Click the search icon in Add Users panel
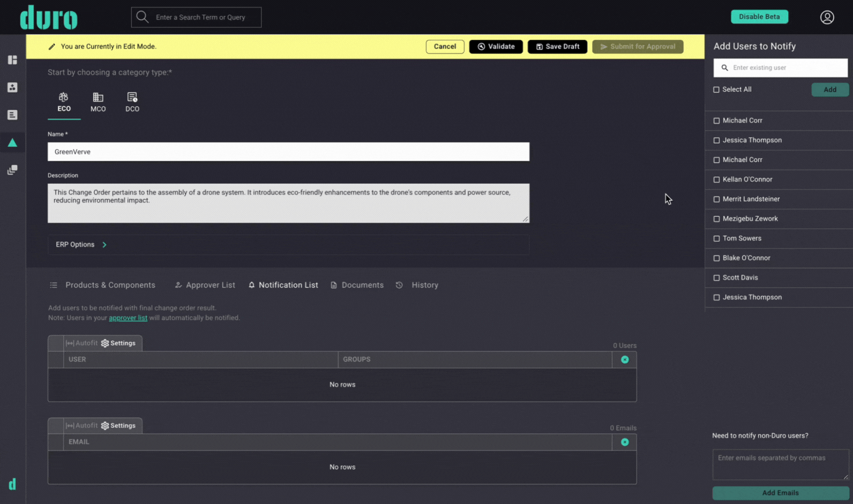The image size is (853, 504). click(724, 68)
